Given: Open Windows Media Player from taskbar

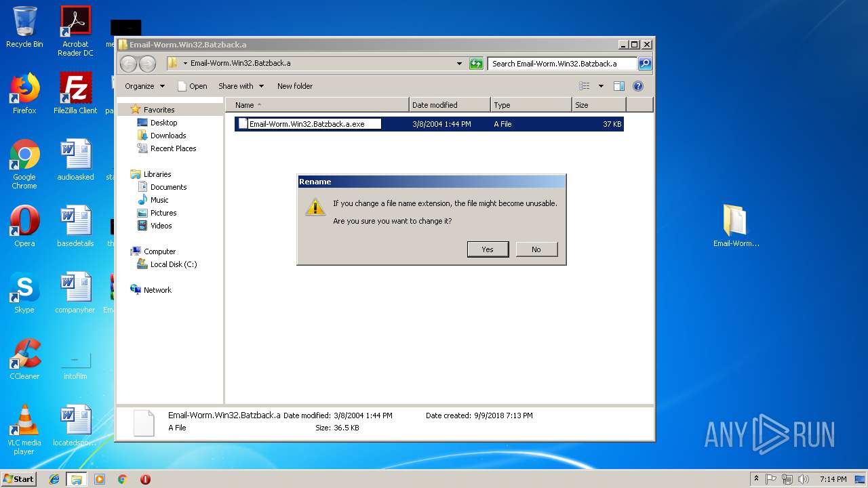Looking at the screenshot, I should point(100,479).
